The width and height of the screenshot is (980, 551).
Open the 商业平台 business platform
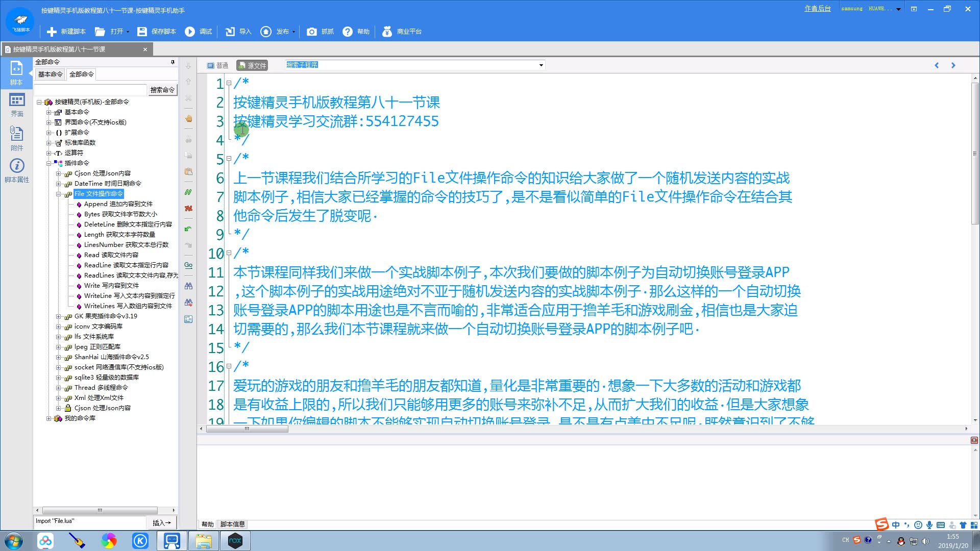pos(402,32)
